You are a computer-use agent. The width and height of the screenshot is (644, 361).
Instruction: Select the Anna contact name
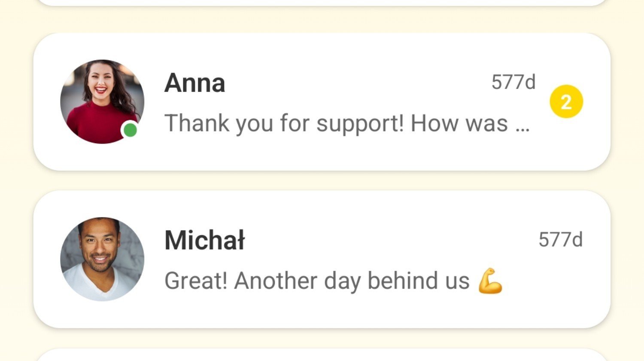(194, 83)
